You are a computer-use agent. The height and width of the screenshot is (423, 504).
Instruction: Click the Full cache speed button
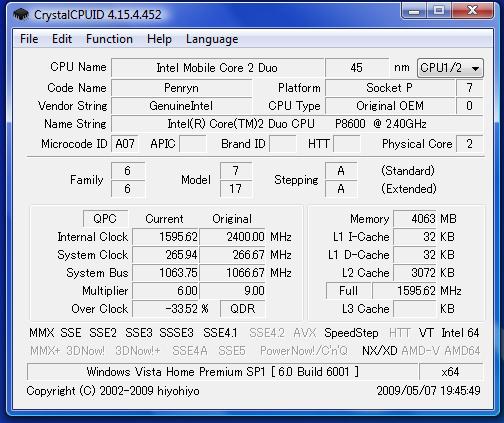tap(348, 291)
